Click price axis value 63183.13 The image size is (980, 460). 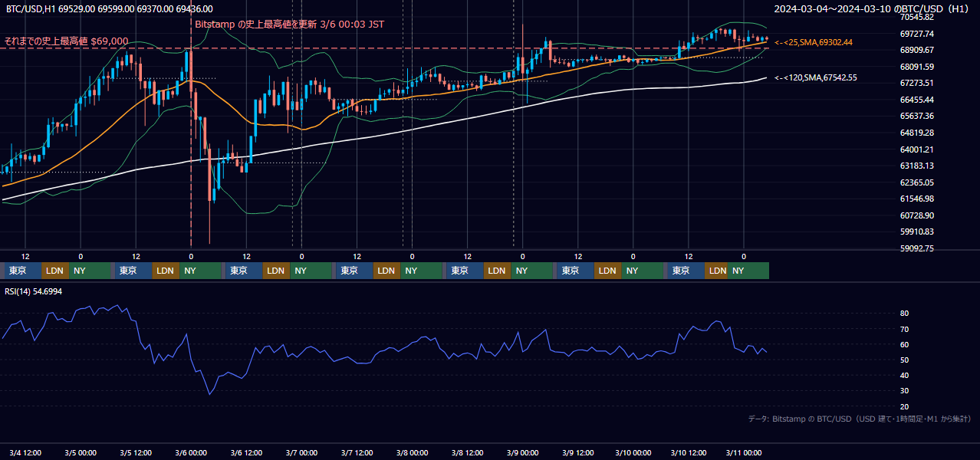tap(916, 166)
